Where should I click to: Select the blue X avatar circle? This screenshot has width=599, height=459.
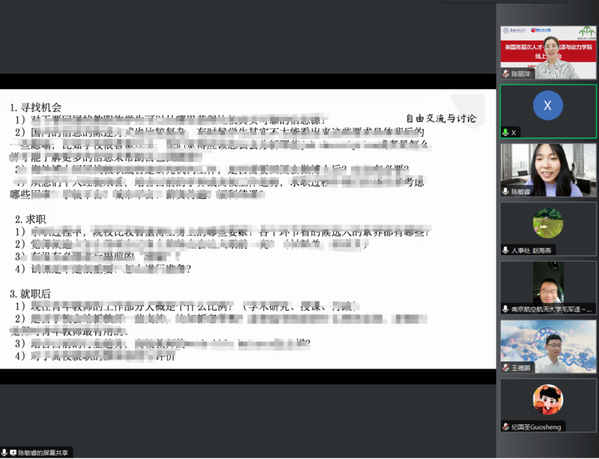[548, 105]
